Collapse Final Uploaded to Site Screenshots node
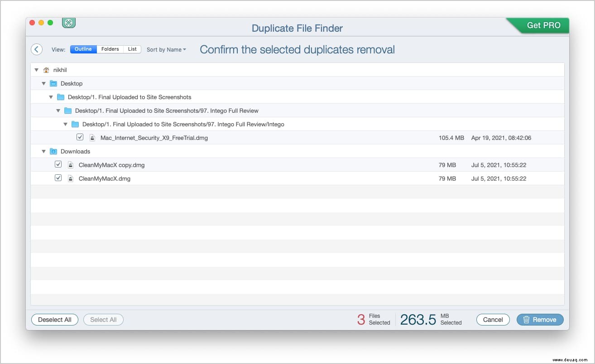 tap(51, 97)
